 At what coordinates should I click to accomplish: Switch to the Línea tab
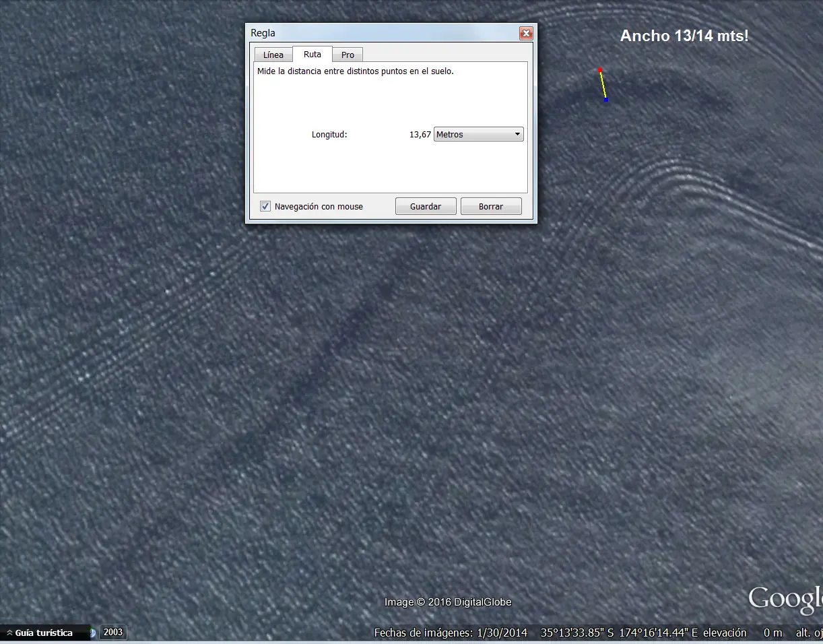(x=273, y=55)
